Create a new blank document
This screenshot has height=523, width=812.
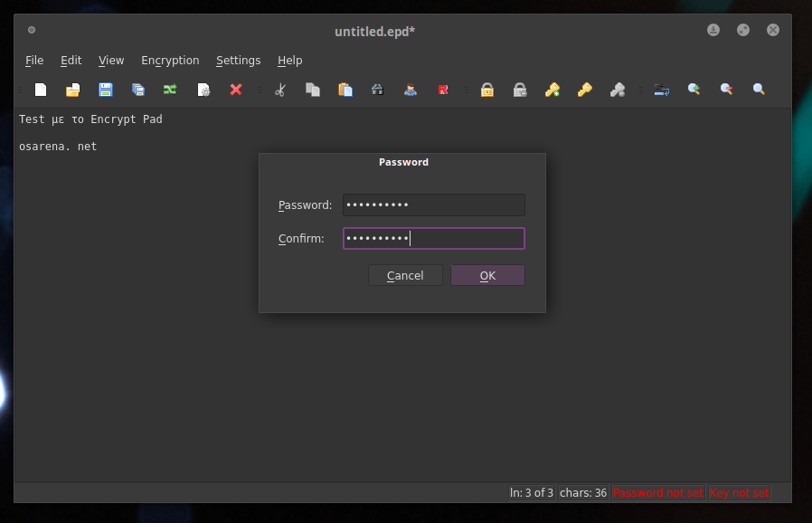(x=41, y=90)
